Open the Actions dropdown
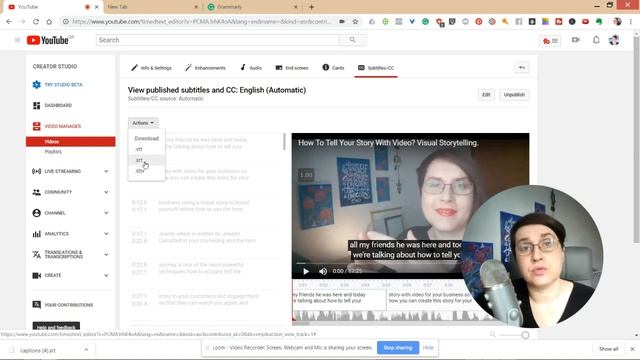The height and width of the screenshot is (360, 640). click(143, 123)
